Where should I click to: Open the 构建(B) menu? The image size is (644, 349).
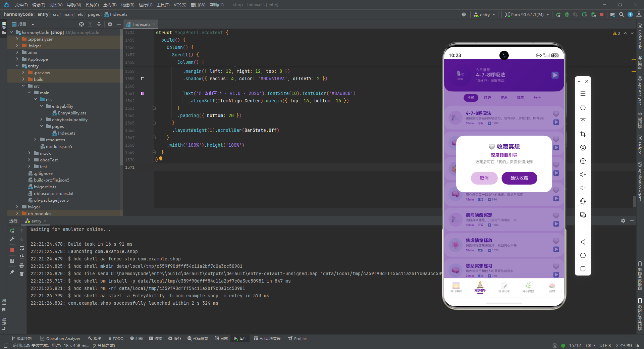[x=127, y=5]
